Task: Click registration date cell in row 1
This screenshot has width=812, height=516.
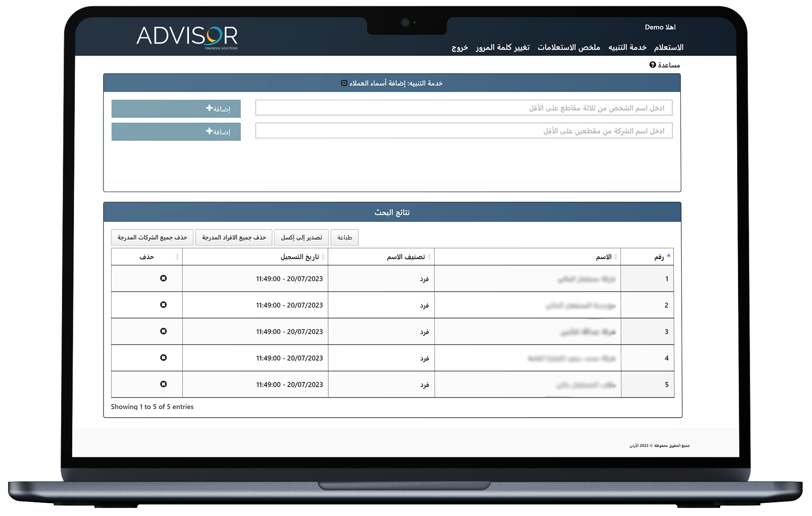Action: point(255,279)
